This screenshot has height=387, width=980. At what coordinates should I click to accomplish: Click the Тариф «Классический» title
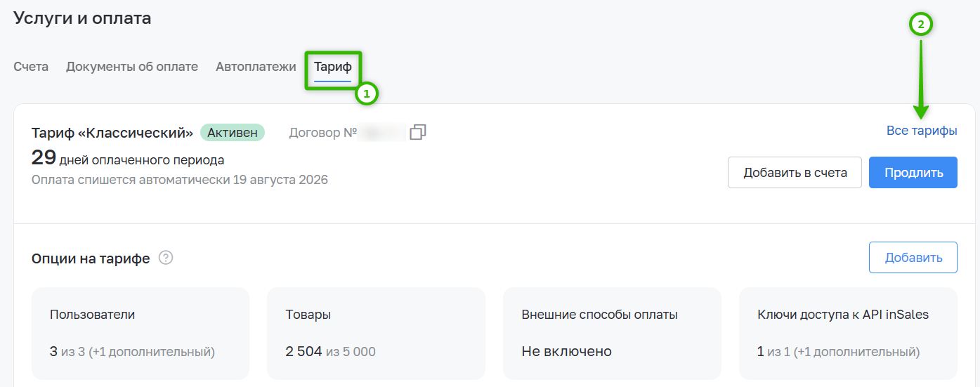[112, 132]
